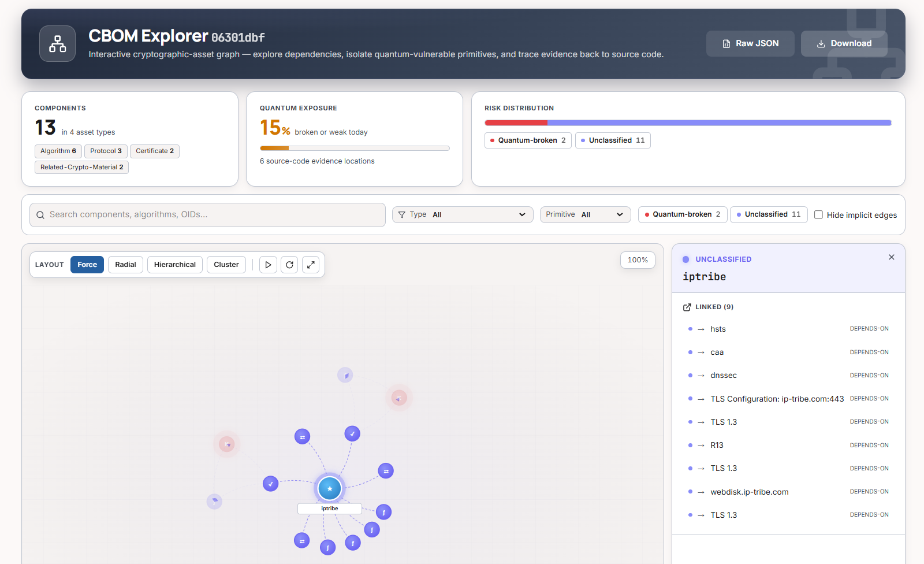Switch to Hierarchical layout
The width and height of the screenshot is (924, 564).
click(x=175, y=265)
